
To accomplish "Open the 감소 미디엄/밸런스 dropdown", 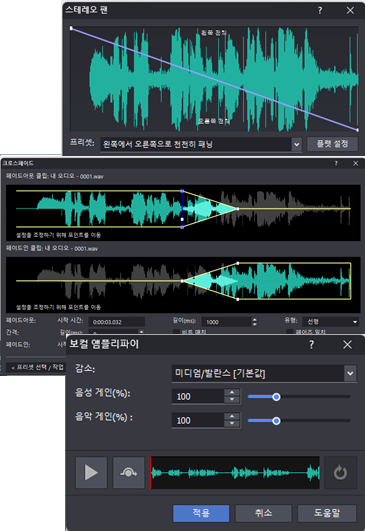I will tap(264, 374).
